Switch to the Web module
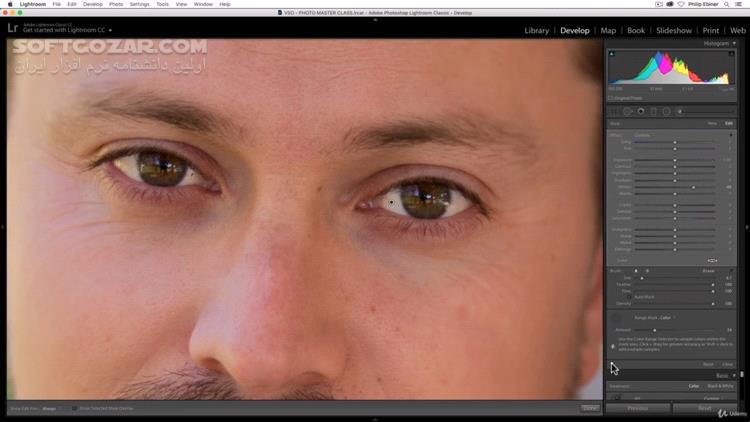The image size is (750, 422). point(738,30)
